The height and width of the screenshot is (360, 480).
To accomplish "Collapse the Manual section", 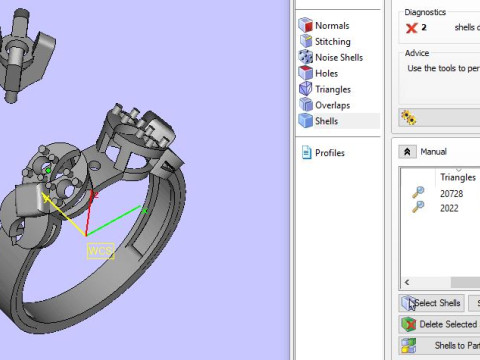I will pos(407,152).
